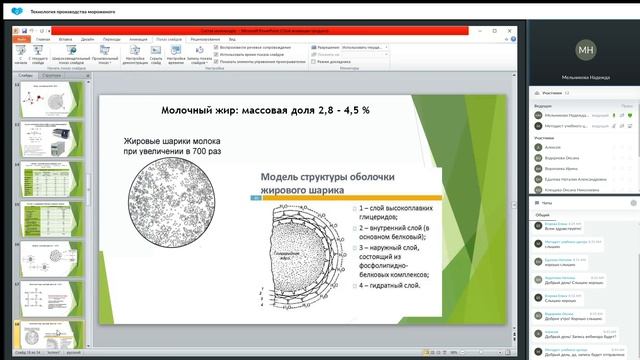Open slideshow setup (Настройка демонстрации)
The height and width of the screenshot is (360, 640).
[x=135, y=55]
